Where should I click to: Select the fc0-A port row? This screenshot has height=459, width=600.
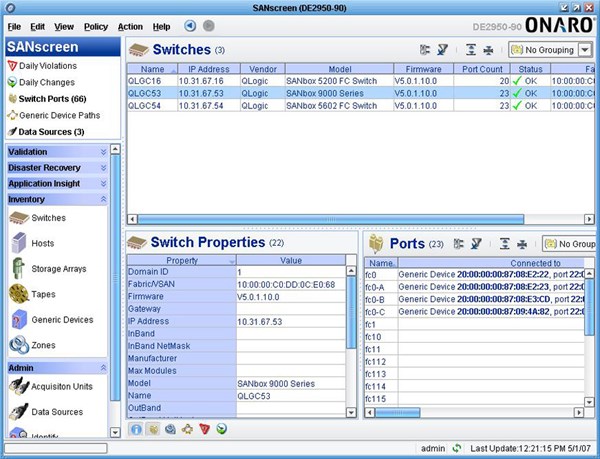[474, 287]
